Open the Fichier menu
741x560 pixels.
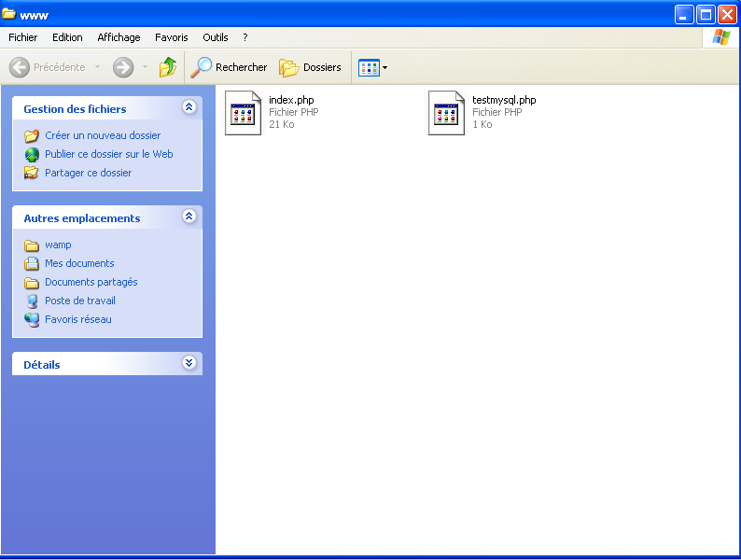[22, 37]
